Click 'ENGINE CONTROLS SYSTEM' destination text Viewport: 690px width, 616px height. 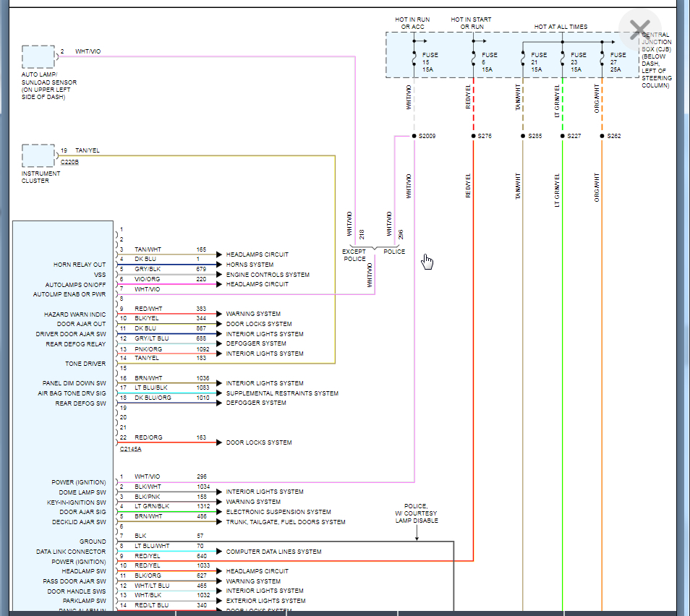[x=268, y=275]
